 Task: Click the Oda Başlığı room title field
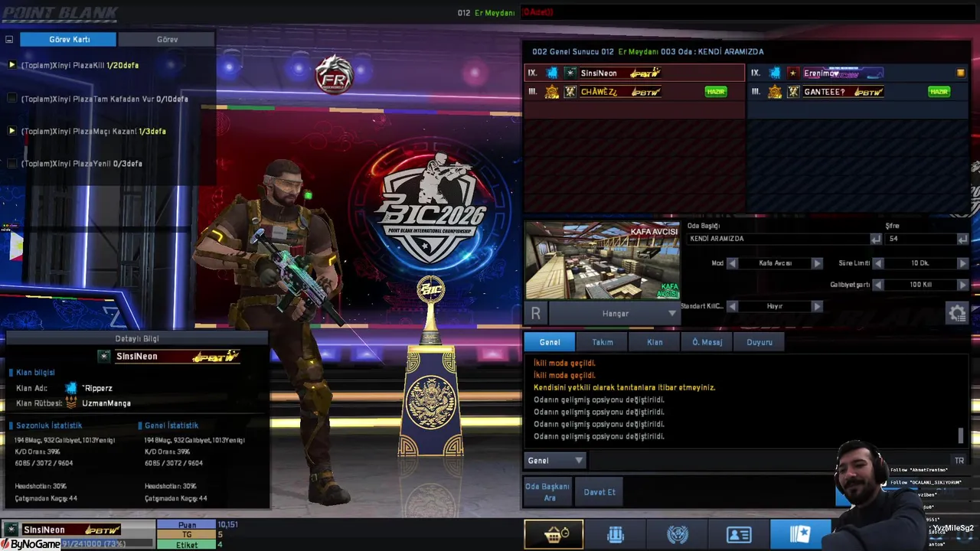click(x=779, y=239)
